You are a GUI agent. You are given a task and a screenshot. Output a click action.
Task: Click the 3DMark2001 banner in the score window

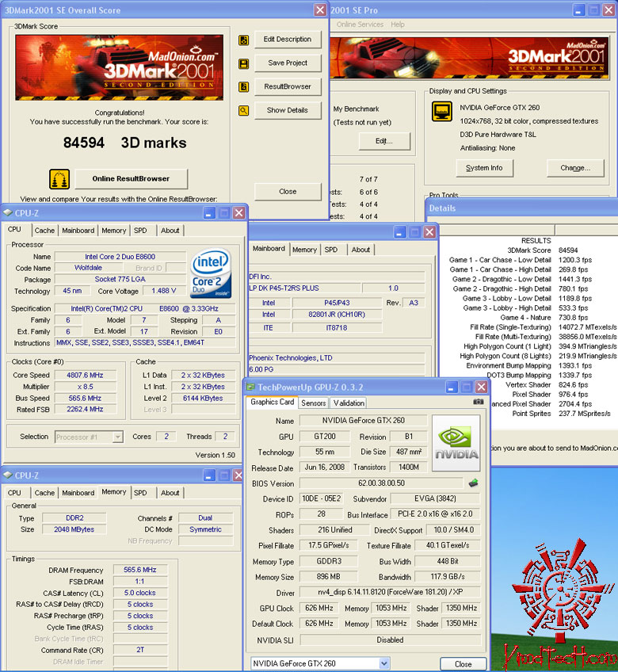[x=119, y=67]
